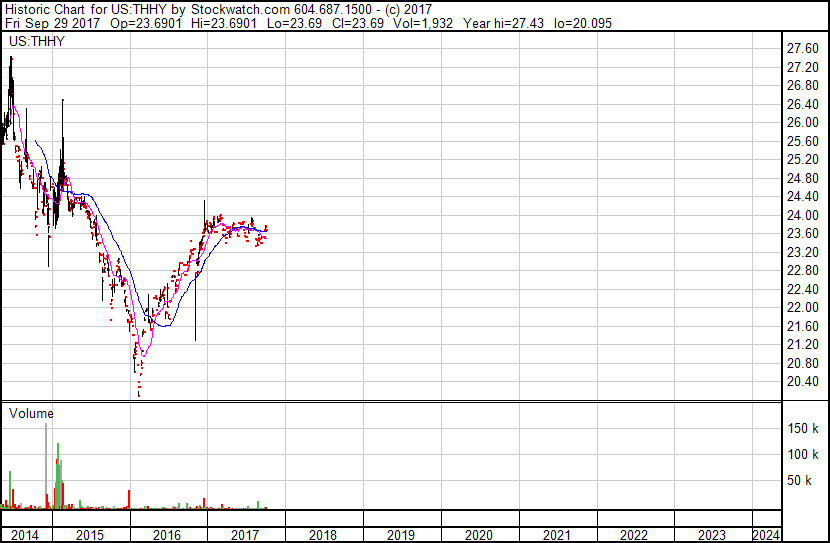
Task: Select the 2015 segment on time axis
Action: click(90, 535)
